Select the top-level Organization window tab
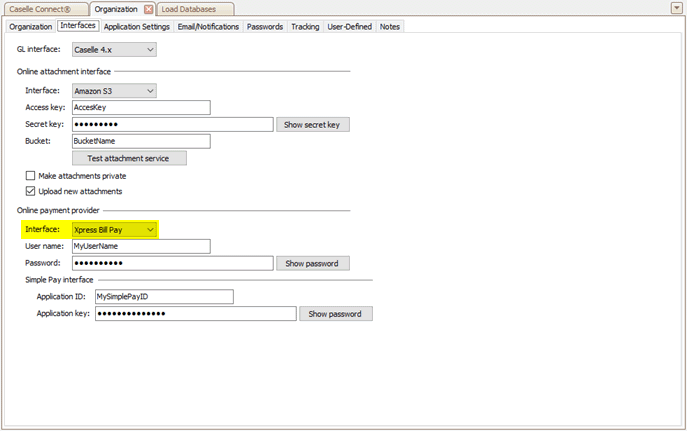The image size is (687, 431). [x=116, y=9]
